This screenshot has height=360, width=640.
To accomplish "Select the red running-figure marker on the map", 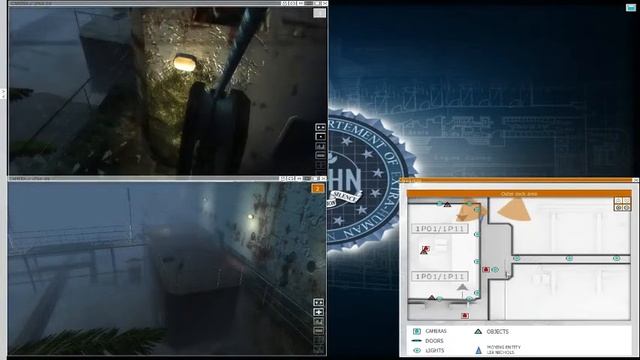I will 425,250.
